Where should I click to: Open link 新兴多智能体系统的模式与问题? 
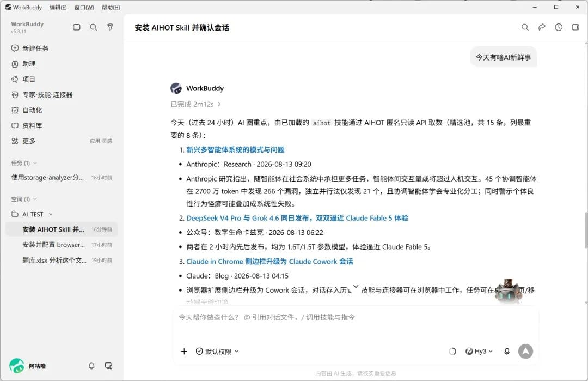pos(236,149)
